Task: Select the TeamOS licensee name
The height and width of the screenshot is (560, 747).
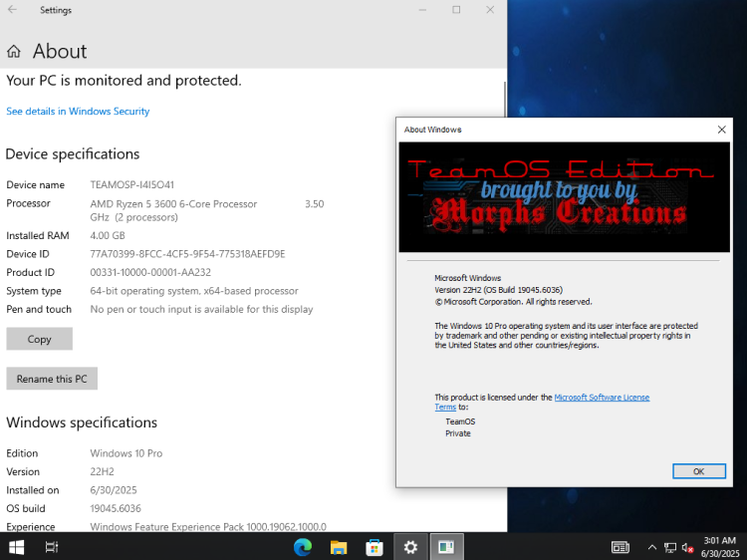Action: (x=460, y=421)
